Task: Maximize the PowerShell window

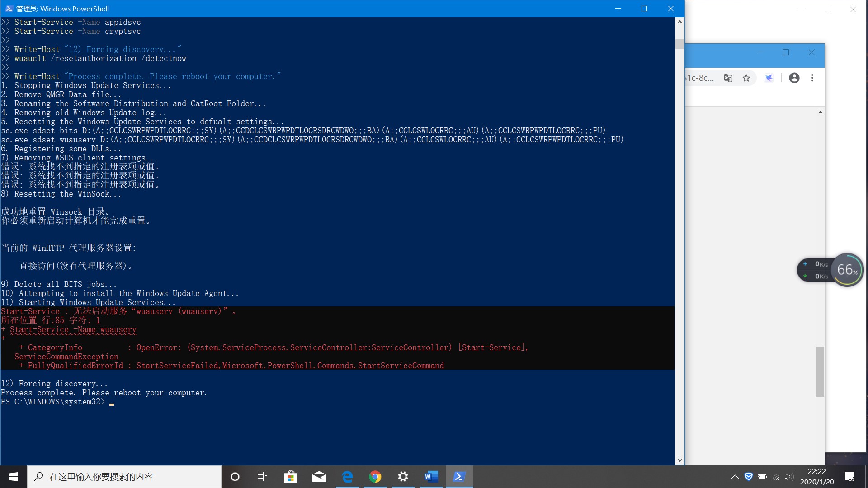Action: point(644,9)
